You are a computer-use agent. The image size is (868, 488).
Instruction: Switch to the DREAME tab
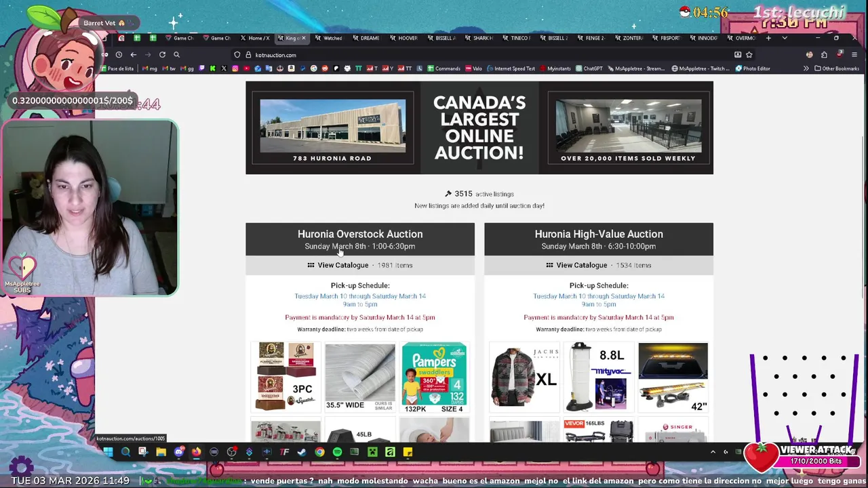click(x=366, y=38)
